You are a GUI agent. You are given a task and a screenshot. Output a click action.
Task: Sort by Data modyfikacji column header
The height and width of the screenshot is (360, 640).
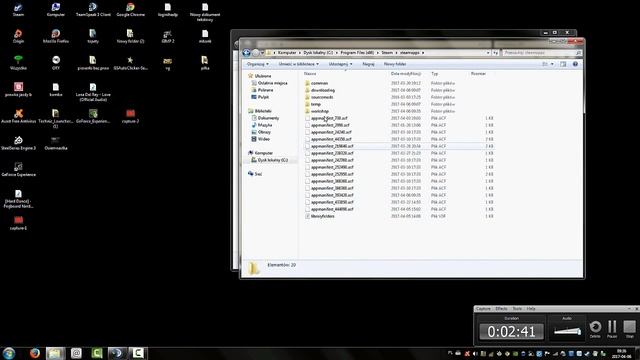click(x=406, y=74)
